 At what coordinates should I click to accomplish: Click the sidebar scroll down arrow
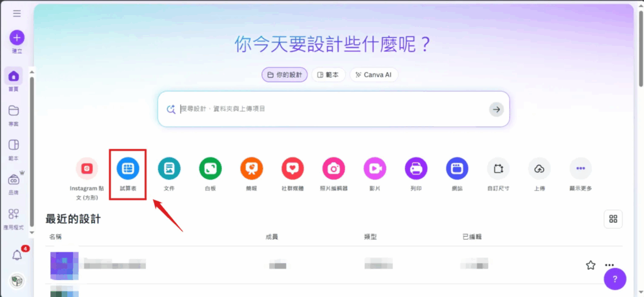coord(32,232)
